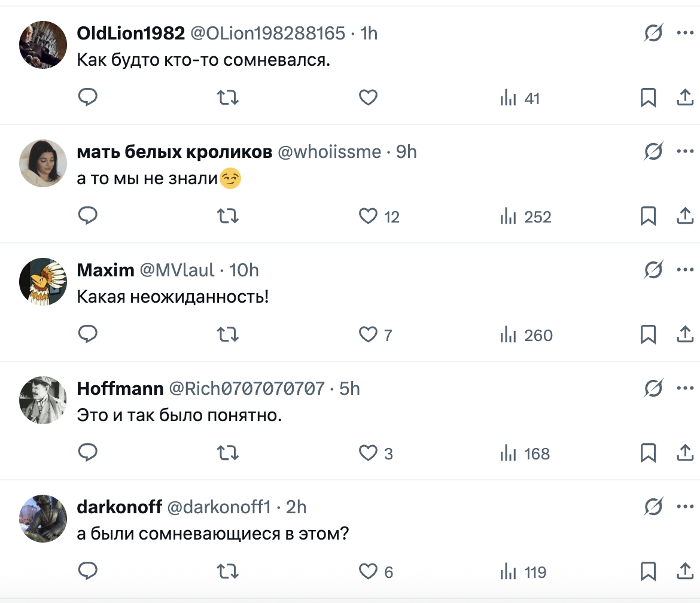Share the tweet by Maxim
The width and height of the screenshot is (700, 603).
[x=684, y=335]
